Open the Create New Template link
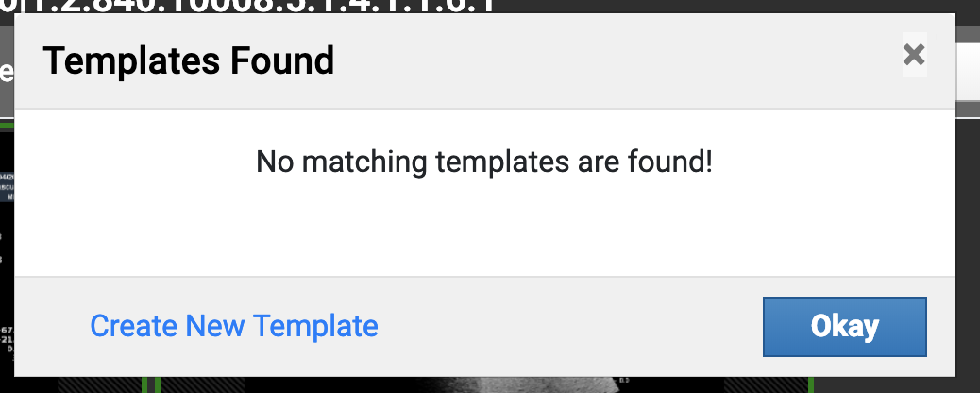 pos(234,327)
